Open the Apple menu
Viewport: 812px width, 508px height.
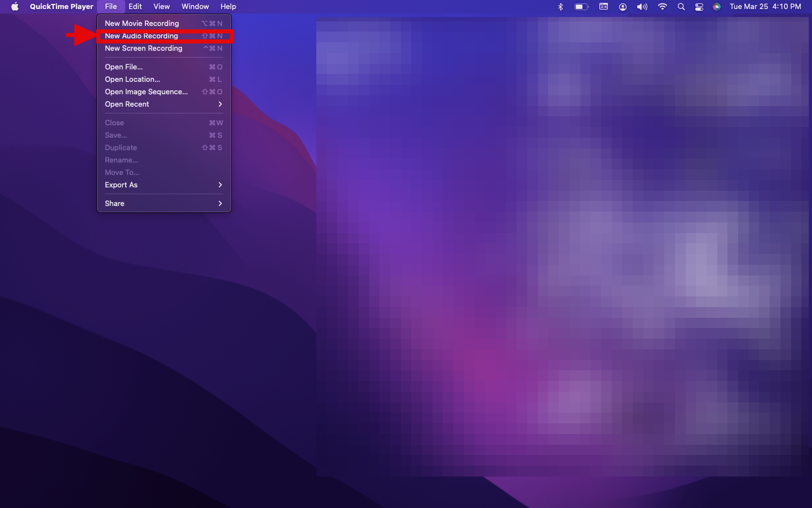[15, 7]
